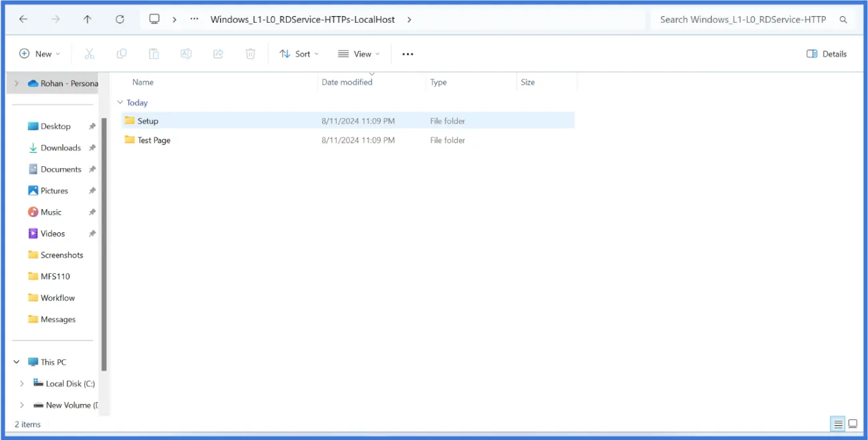Open the See more toolbar ellipsis
This screenshot has height=440, width=868.
click(408, 54)
